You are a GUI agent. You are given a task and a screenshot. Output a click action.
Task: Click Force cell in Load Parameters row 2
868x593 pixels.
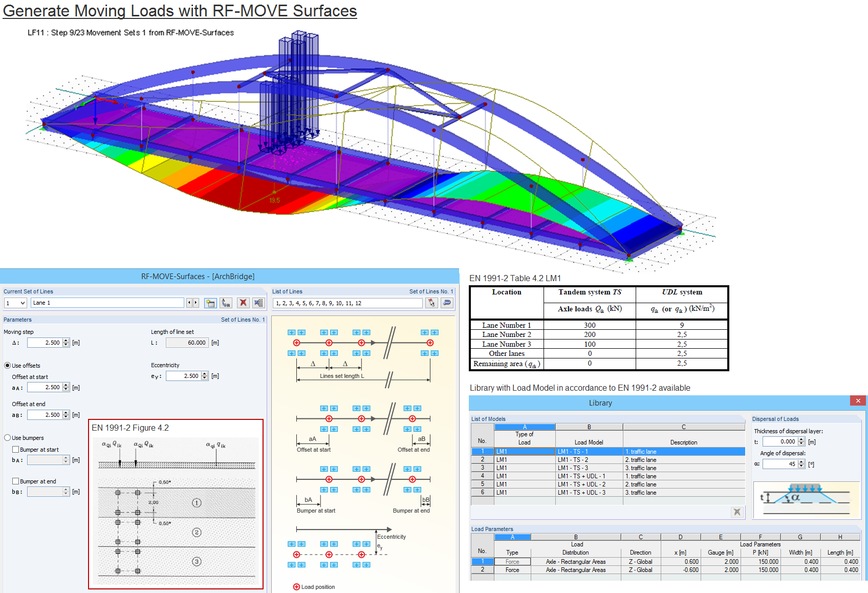pos(512,570)
